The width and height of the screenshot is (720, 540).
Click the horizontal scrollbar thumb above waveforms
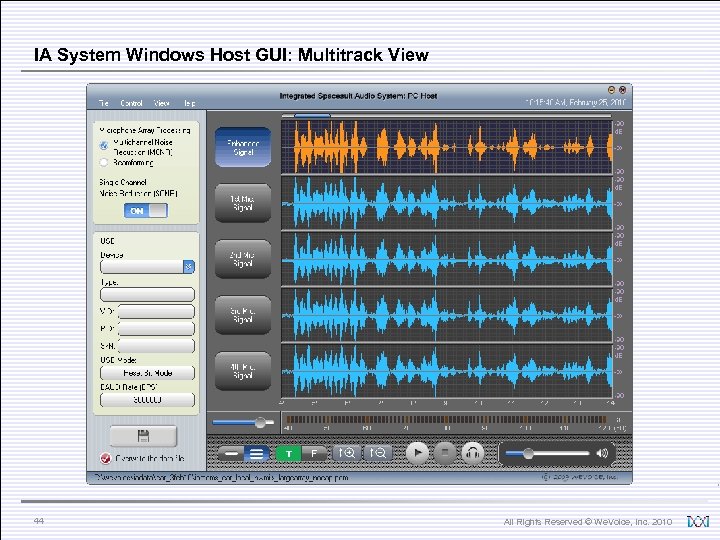[312, 116]
